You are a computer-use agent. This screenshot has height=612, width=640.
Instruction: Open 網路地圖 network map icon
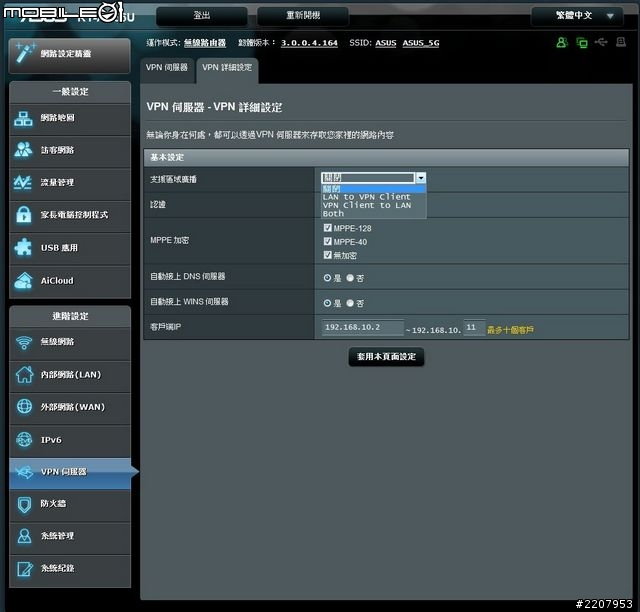(24, 118)
